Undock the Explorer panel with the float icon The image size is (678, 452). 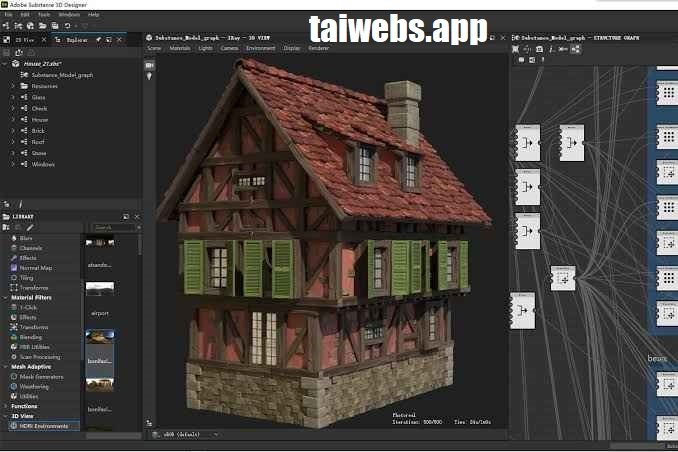(109, 40)
